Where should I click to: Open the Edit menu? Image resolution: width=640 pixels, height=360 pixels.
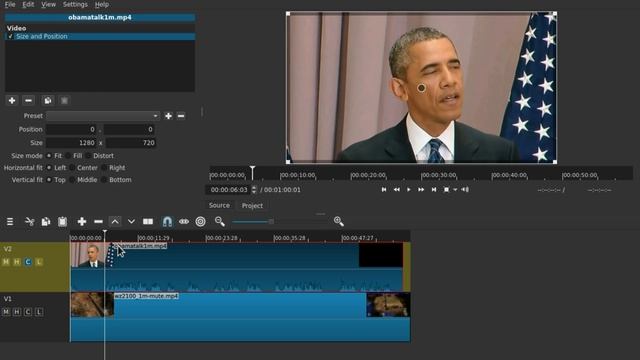tap(28, 4)
